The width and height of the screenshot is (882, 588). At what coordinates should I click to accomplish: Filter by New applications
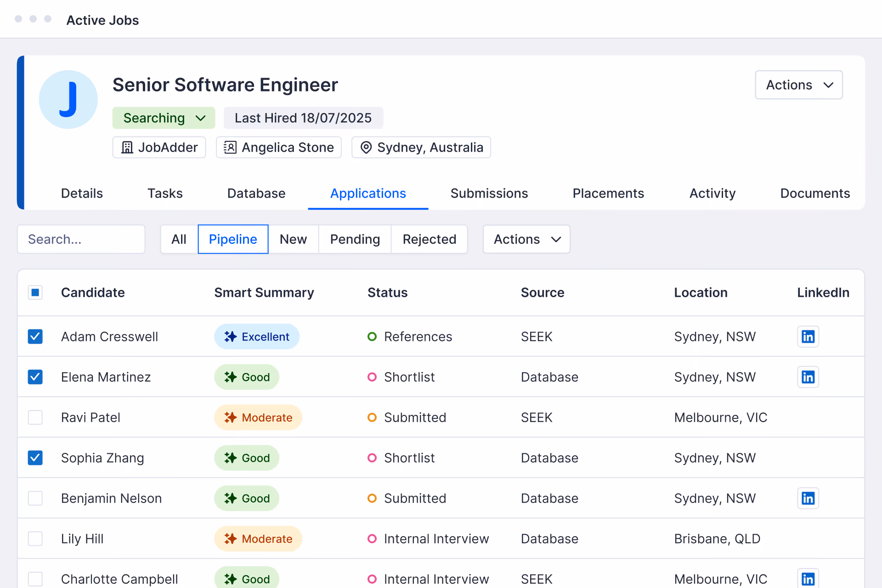(x=293, y=239)
